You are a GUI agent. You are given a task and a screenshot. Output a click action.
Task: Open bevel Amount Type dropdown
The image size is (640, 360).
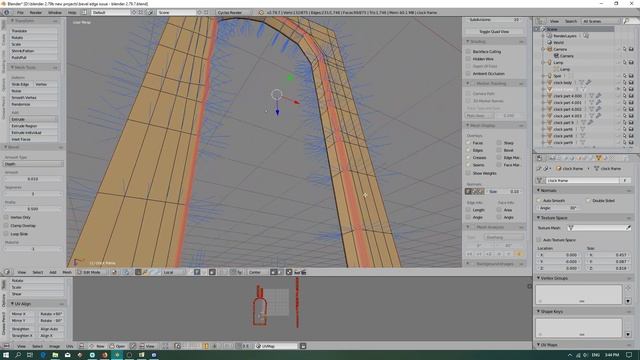point(33,164)
